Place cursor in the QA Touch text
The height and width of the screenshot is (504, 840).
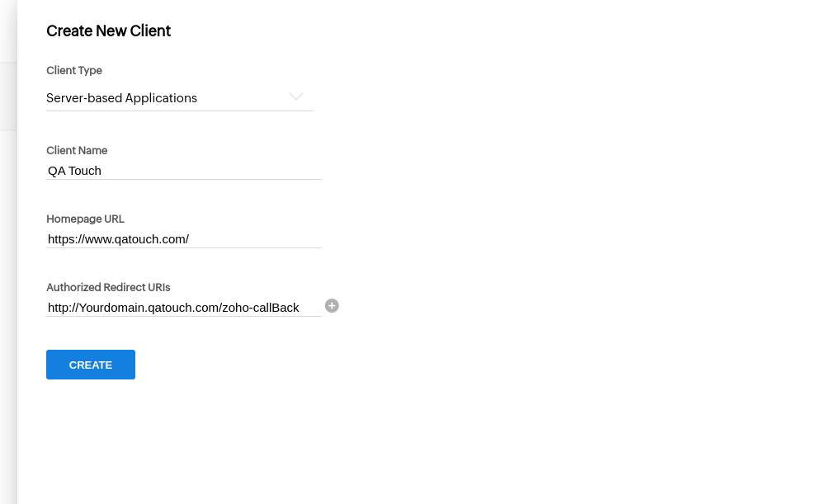74,171
